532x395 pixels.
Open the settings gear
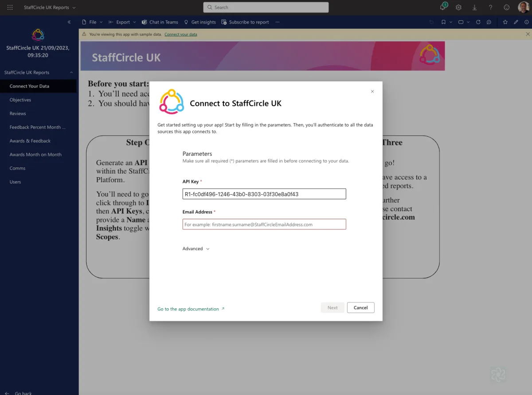pyautogui.click(x=459, y=8)
